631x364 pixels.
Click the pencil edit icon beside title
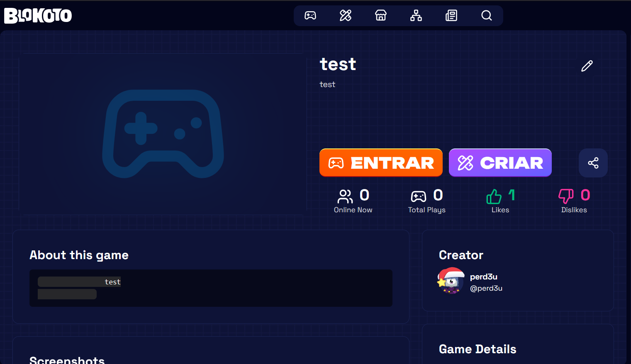coord(587,66)
